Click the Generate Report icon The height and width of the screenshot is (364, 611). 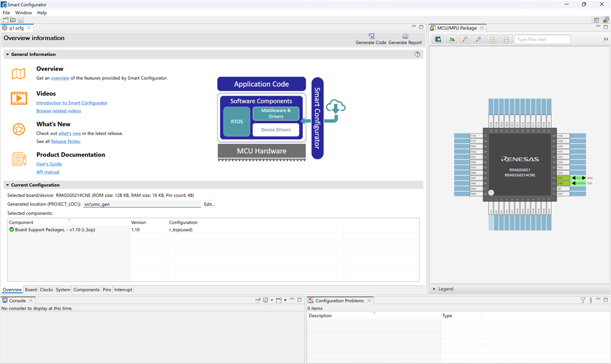click(x=405, y=36)
